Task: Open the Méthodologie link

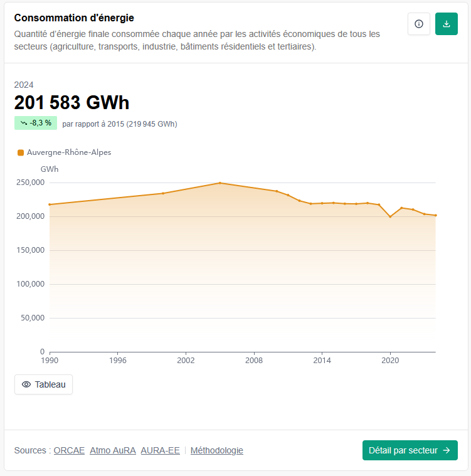Action: point(217,450)
